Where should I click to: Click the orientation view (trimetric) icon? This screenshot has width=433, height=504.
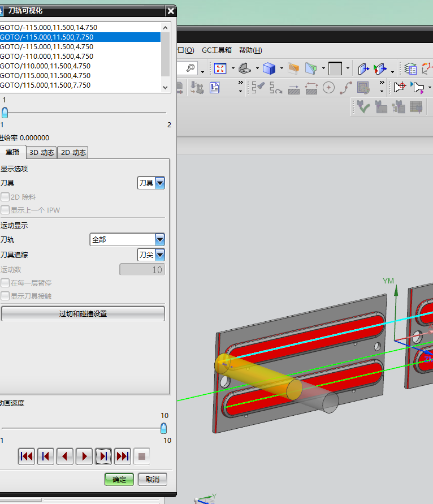click(245, 68)
